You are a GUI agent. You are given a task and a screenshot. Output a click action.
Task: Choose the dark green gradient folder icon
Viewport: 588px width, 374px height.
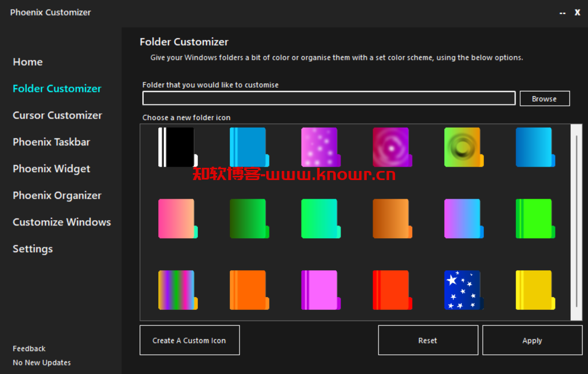250,219
